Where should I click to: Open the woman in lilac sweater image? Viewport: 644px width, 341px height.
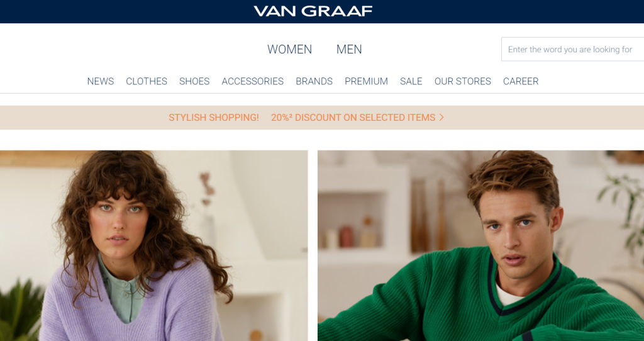[x=153, y=246]
